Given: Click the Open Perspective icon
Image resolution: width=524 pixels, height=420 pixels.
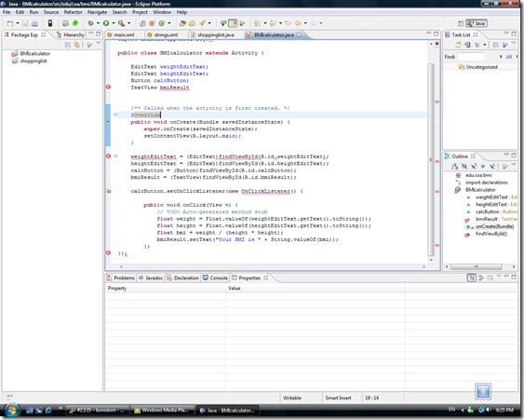Looking at the screenshot, I should pyautogui.click(x=461, y=23).
